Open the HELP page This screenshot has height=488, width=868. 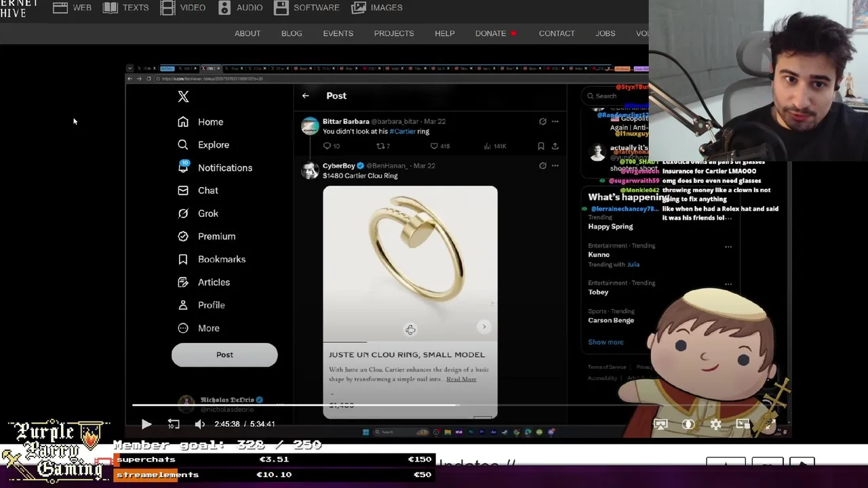[445, 33]
